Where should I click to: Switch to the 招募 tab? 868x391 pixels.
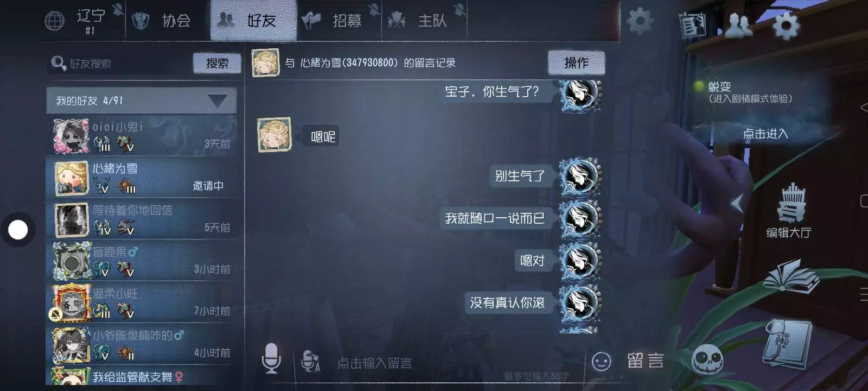(x=339, y=21)
